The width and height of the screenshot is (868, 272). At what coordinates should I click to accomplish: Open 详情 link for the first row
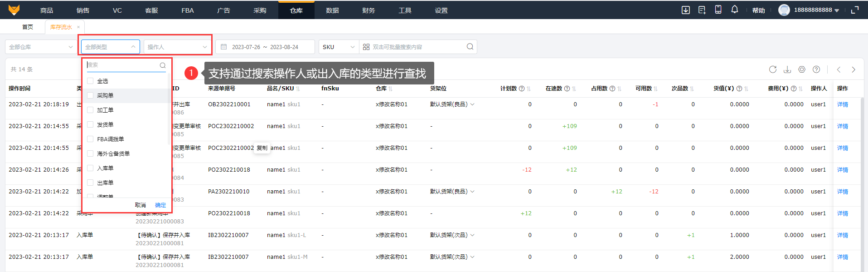(x=842, y=104)
